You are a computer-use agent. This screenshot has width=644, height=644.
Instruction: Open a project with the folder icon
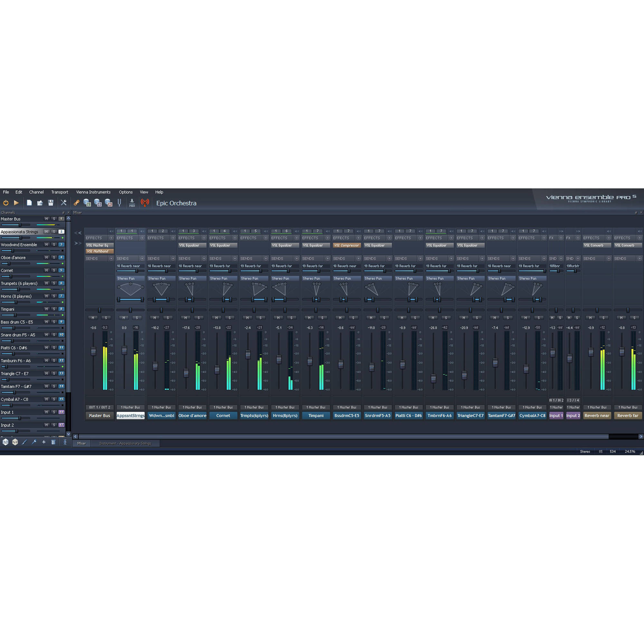pyautogui.click(x=40, y=203)
